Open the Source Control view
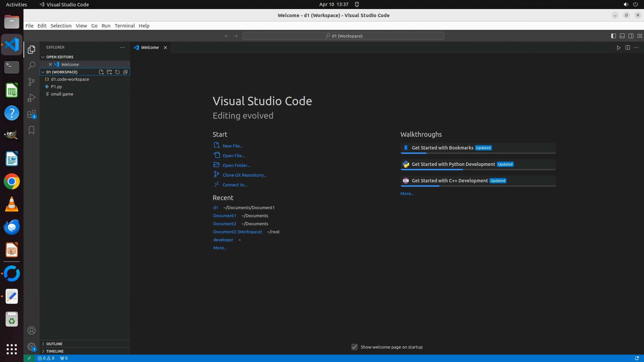The width and height of the screenshot is (644, 362). pos(32,82)
